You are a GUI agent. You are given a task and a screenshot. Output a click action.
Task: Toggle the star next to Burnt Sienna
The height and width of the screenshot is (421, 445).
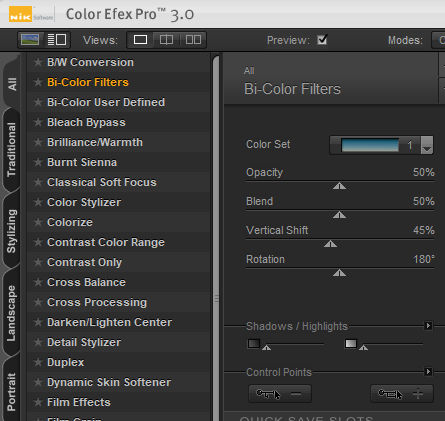click(x=38, y=162)
